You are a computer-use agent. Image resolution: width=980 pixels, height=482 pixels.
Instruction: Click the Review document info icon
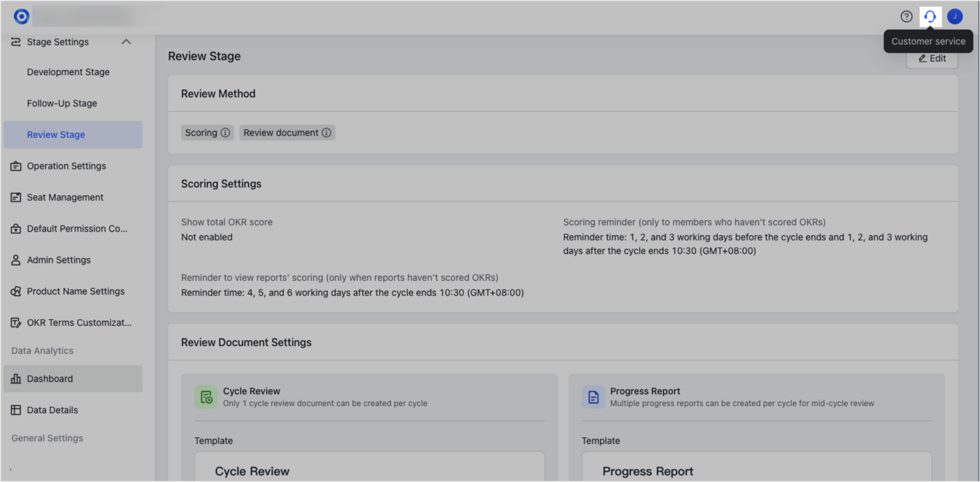[327, 133]
